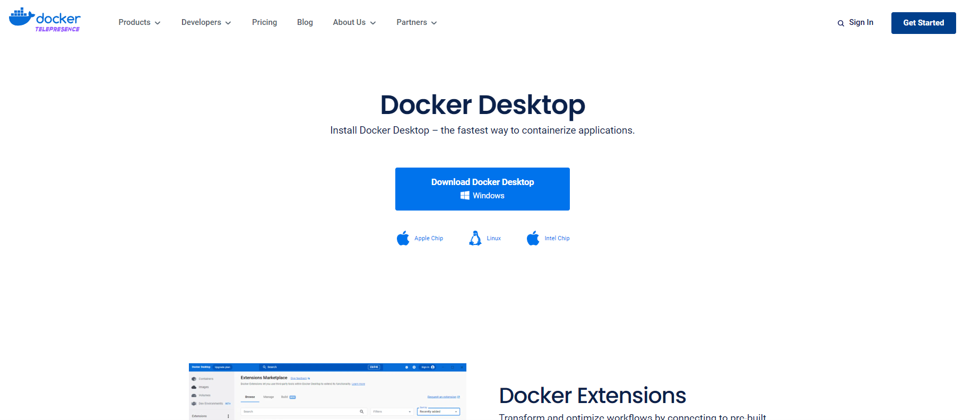Viewport: 980px width, 420px height.
Task: Click the Extensions Marketplace screenshot image
Action: click(x=327, y=391)
